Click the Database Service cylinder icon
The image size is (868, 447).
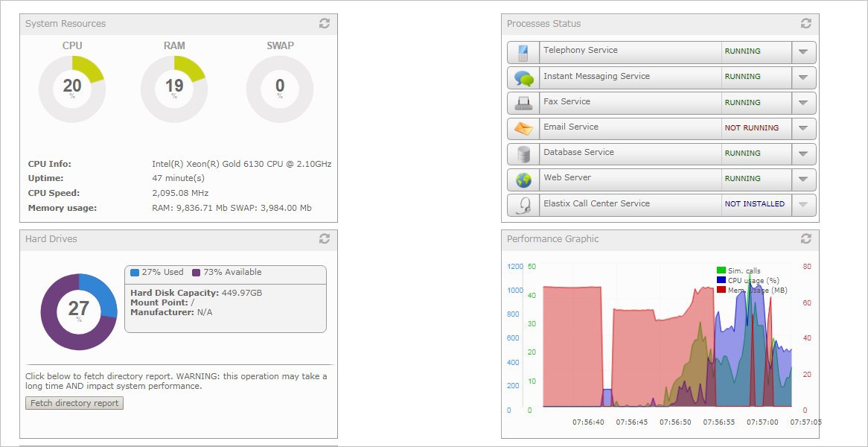click(x=523, y=154)
